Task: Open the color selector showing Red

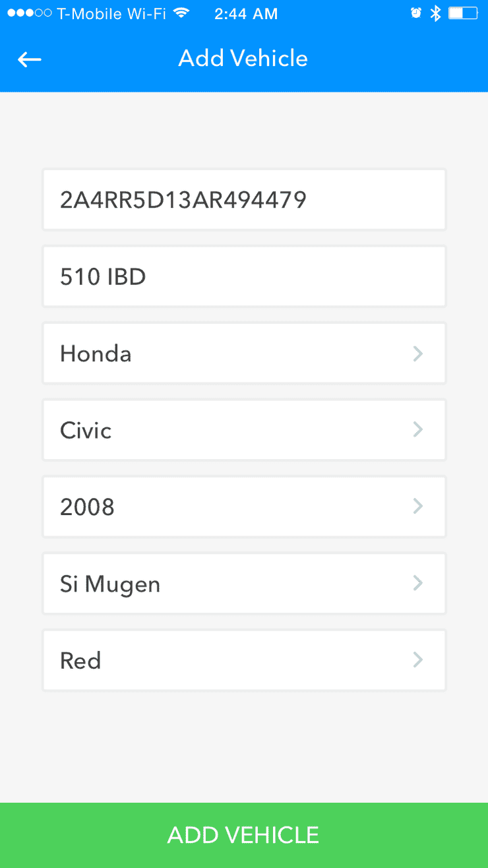Action: pyautogui.click(x=244, y=660)
